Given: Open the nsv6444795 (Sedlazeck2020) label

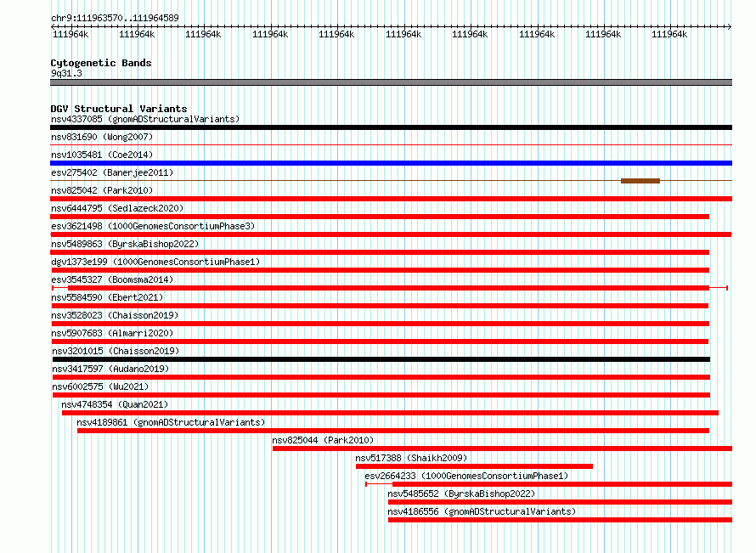Looking at the screenshot, I should (117, 208).
